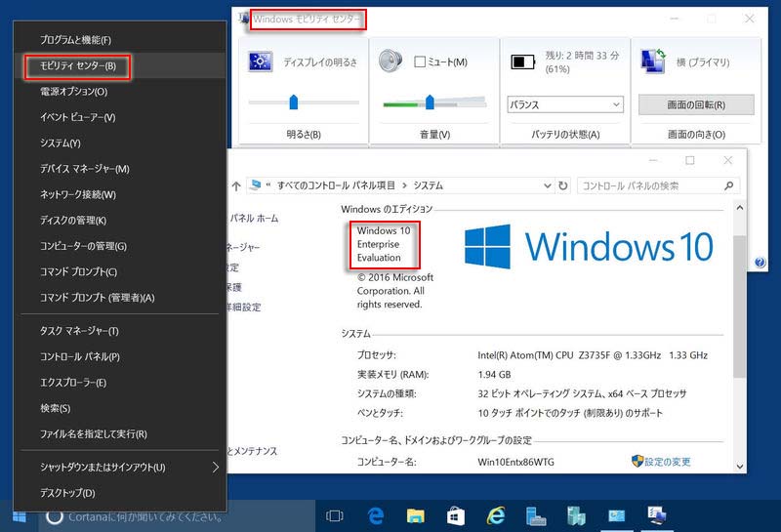Image resolution: width=781 pixels, height=532 pixels.
Task: Click the Cortana search box
Action: (177, 517)
